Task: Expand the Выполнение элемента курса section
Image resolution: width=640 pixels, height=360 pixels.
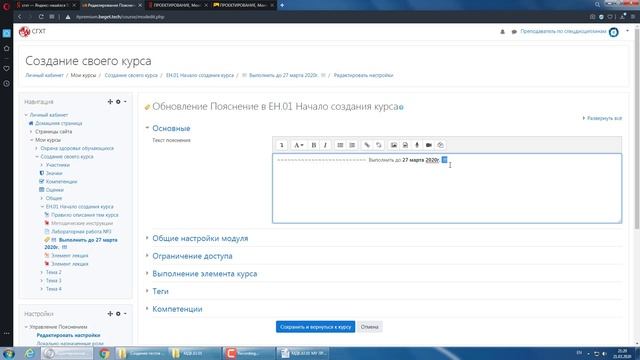Action: click(x=204, y=273)
